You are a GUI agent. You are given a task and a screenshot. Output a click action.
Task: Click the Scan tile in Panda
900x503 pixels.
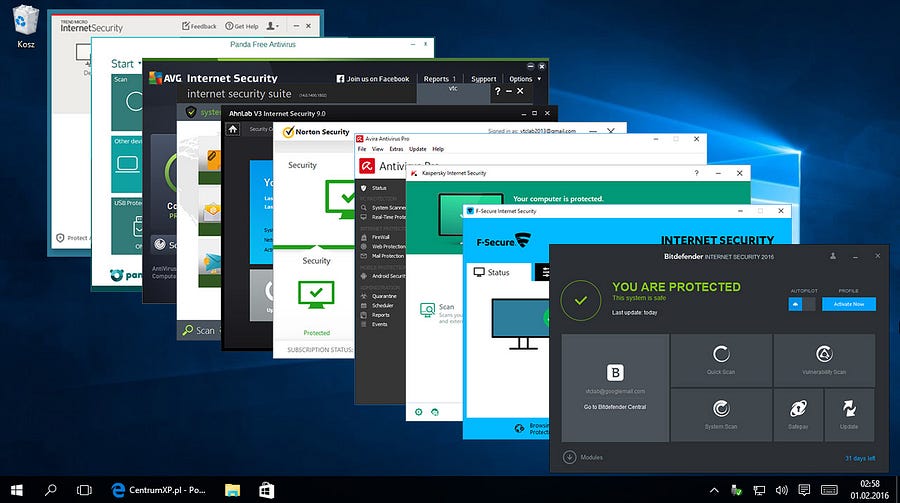(127, 103)
